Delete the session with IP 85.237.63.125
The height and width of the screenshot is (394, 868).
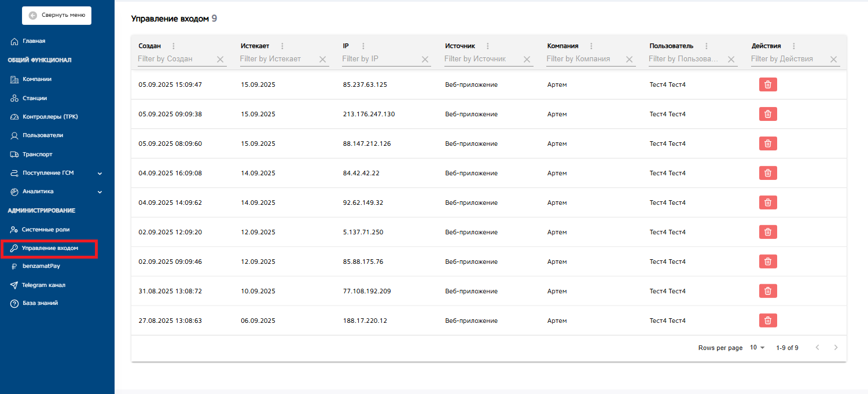click(768, 84)
